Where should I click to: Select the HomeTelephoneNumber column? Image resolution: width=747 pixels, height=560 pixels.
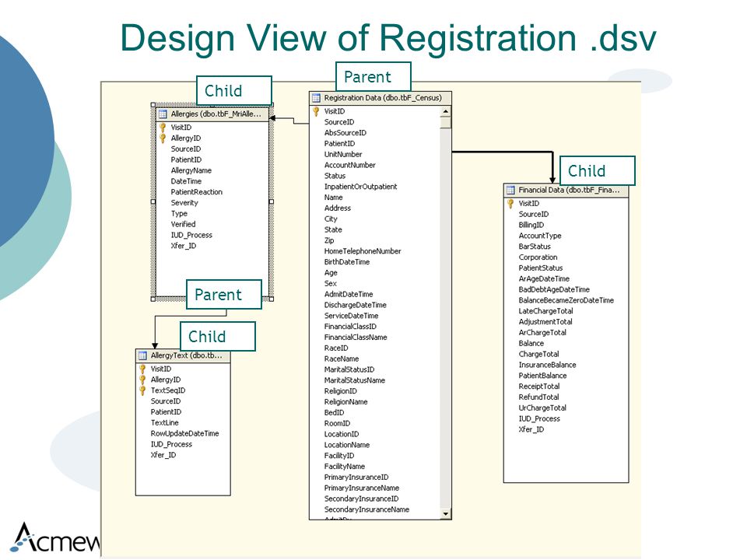pos(363,251)
